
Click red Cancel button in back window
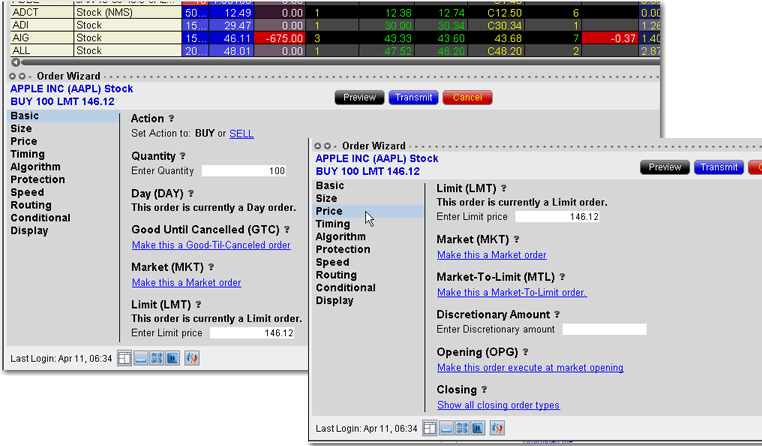(468, 97)
